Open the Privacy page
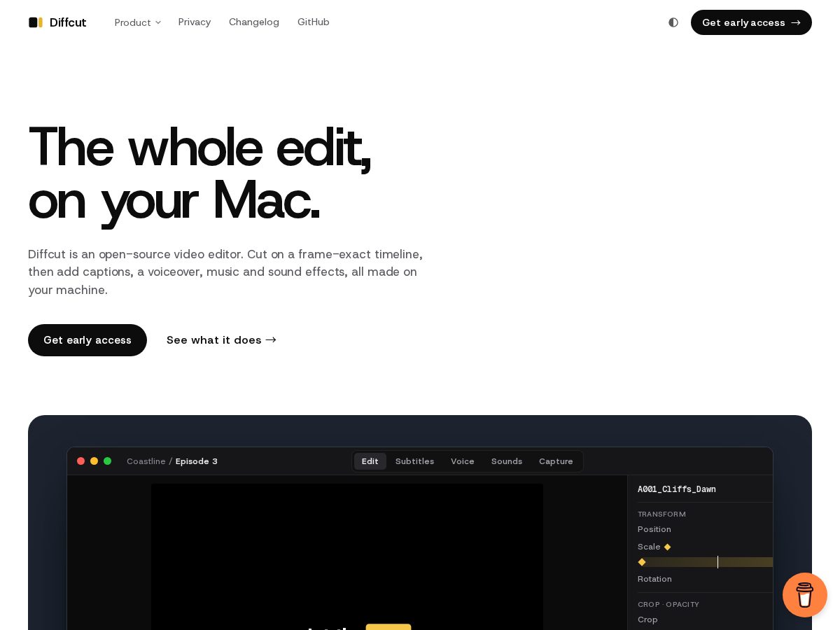840x630 pixels. tap(195, 22)
